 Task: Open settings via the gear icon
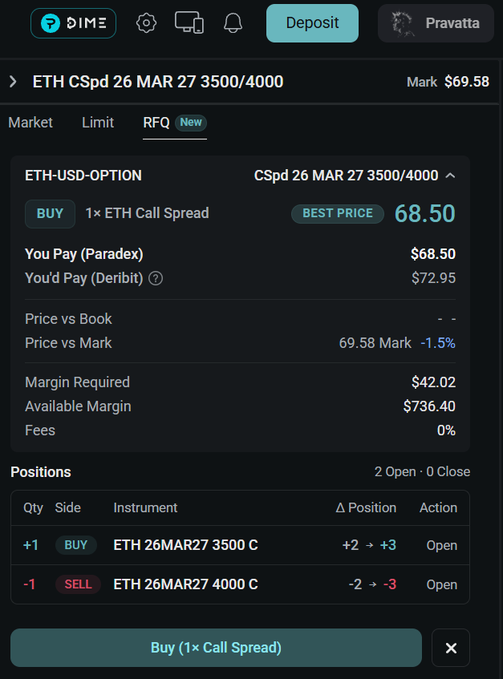[x=146, y=23]
